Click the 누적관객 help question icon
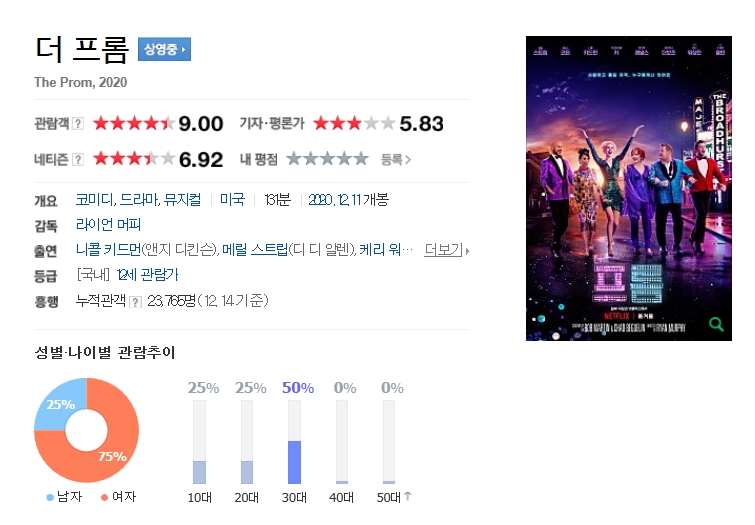755x525 pixels. [136, 302]
